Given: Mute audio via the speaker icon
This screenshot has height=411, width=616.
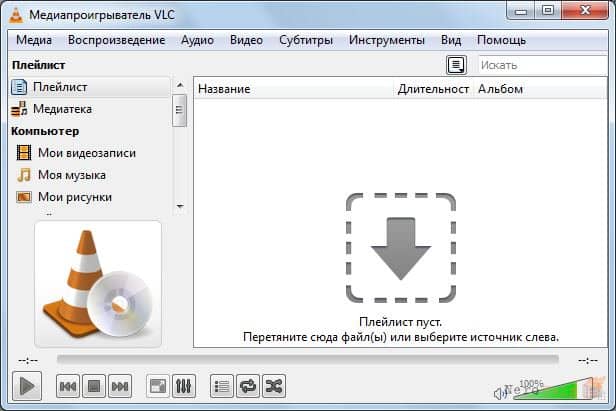Looking at the screenshot, I should (500, 393).
